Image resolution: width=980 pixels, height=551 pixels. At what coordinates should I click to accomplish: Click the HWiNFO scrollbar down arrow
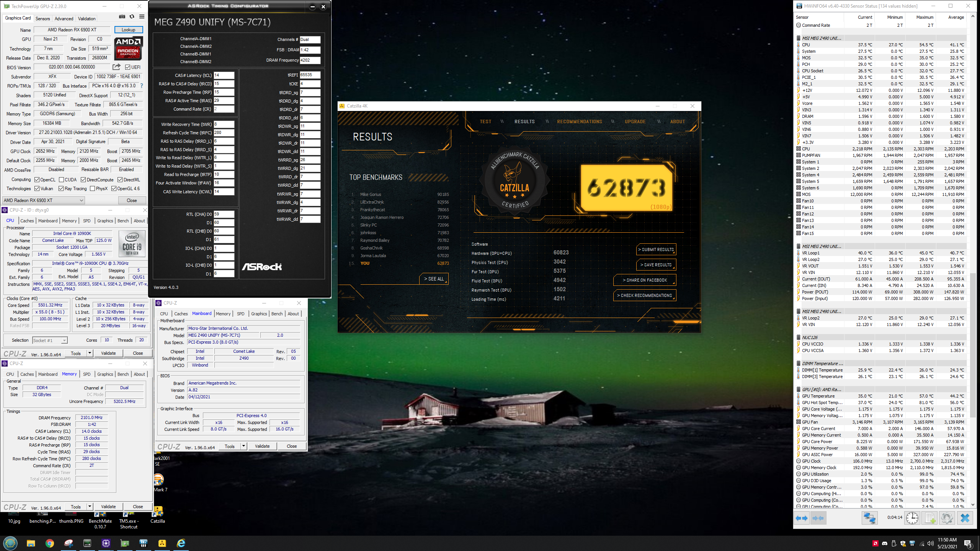(973, 505)
